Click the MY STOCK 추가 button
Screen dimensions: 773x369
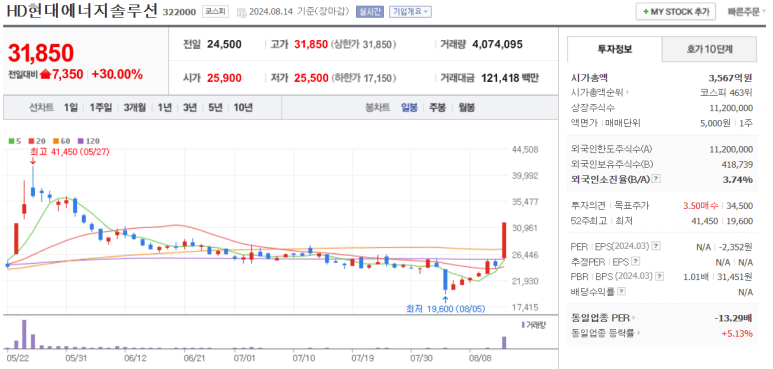tap(675, 12)
